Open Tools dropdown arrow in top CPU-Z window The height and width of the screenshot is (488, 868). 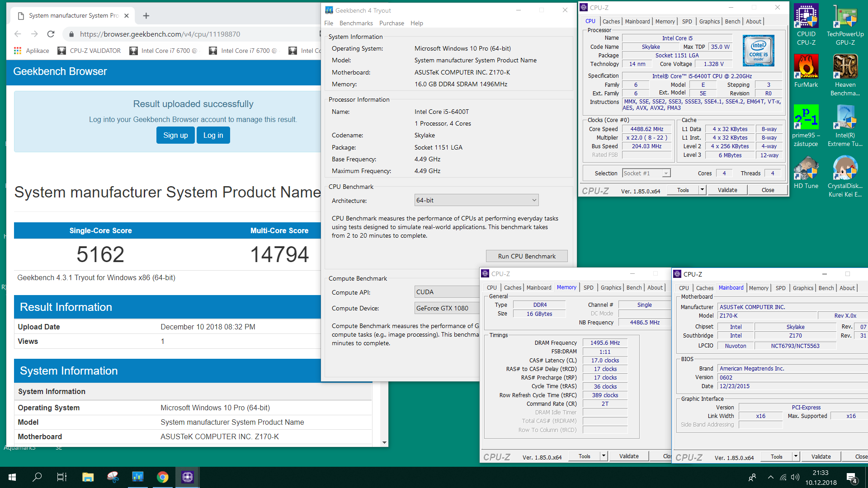[703, 190]
